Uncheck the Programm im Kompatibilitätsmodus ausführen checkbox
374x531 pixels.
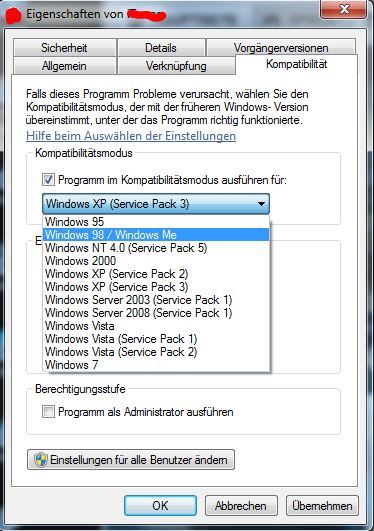point(48,179)
